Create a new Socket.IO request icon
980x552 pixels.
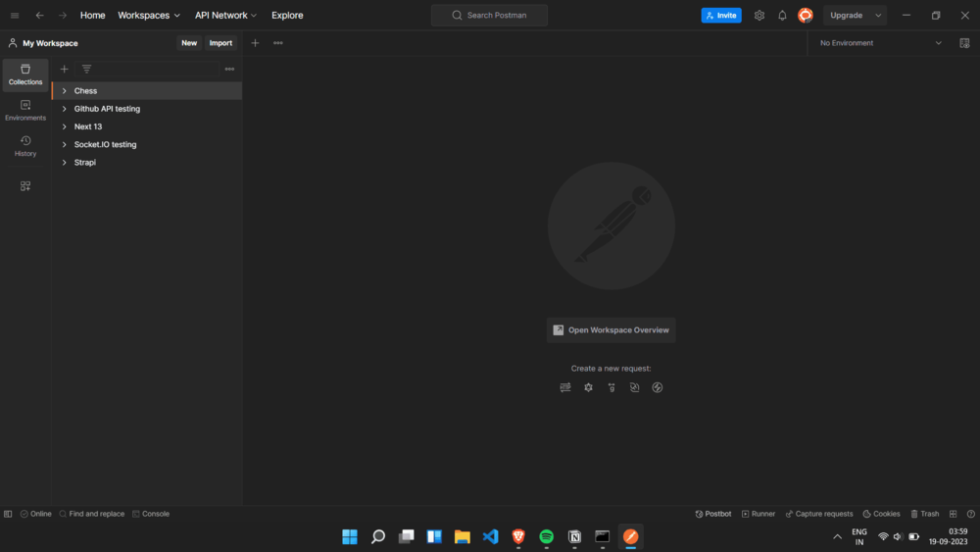(658, 387)
